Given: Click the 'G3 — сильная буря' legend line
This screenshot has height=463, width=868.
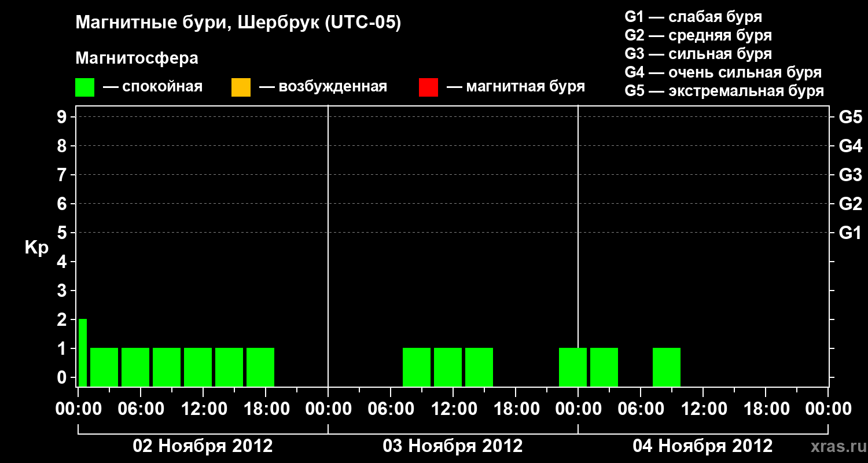Looking at the screenshot, I should coord(698,54).
